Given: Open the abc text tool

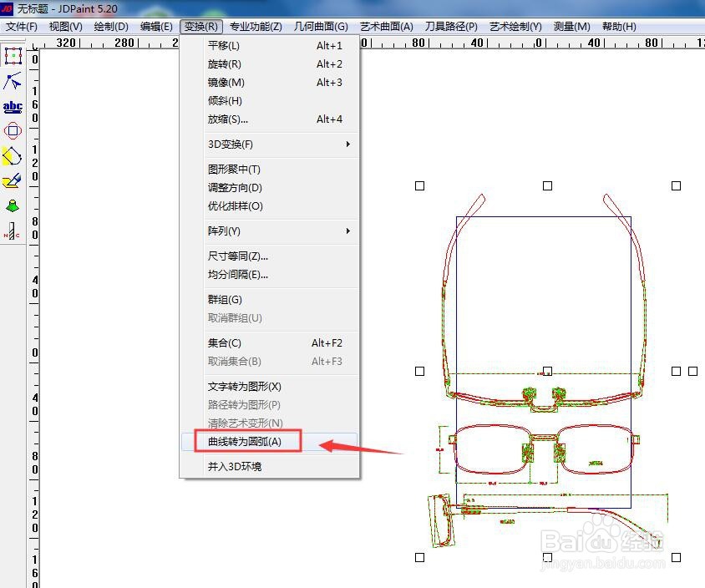Looking at the screenshot, I should [12, 105].
